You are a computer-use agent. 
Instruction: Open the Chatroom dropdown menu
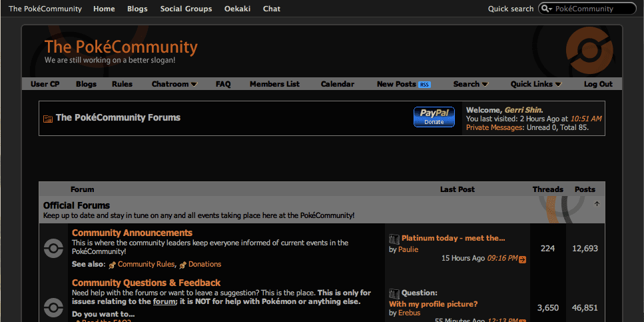(174, 84)
